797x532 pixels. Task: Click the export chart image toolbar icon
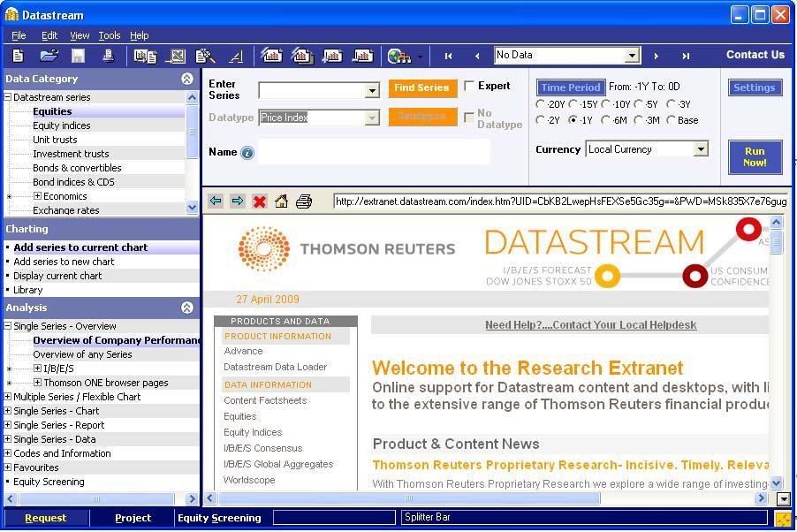coord(175,56)
